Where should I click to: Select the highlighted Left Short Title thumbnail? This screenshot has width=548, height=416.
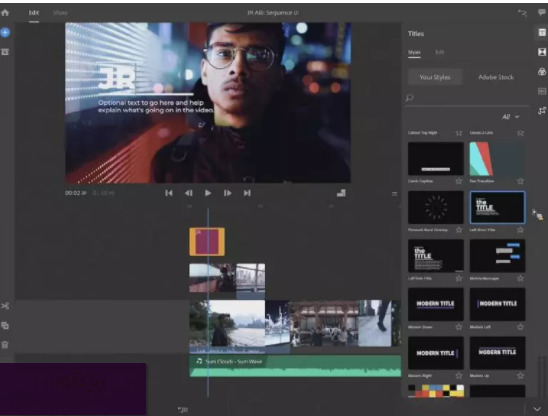tap(497, 207)
